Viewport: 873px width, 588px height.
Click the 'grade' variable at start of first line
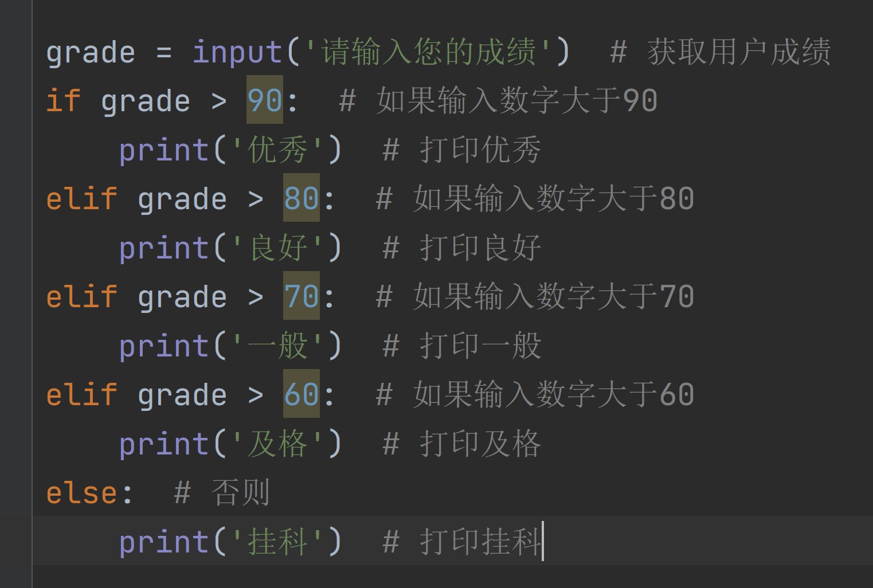pos(91,53)
